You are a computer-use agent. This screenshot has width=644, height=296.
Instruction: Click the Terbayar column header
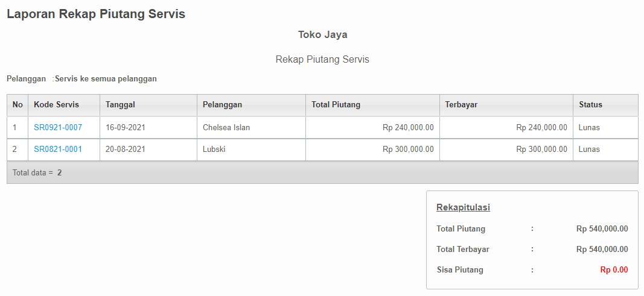click(461, 104)
